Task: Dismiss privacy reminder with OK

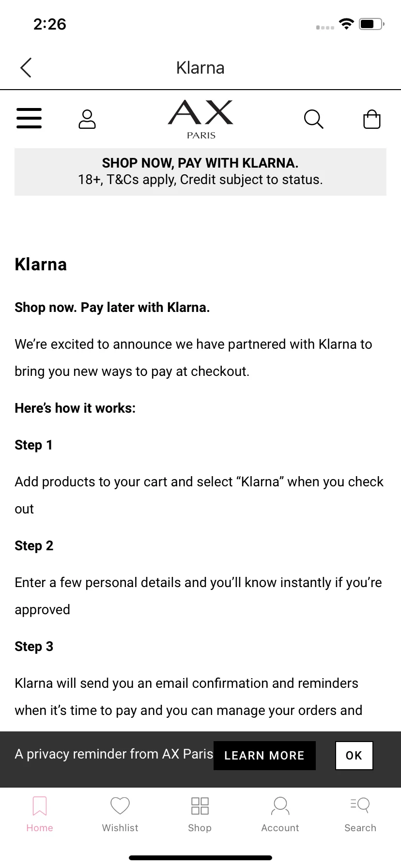Action: click(x=354, y=755)
